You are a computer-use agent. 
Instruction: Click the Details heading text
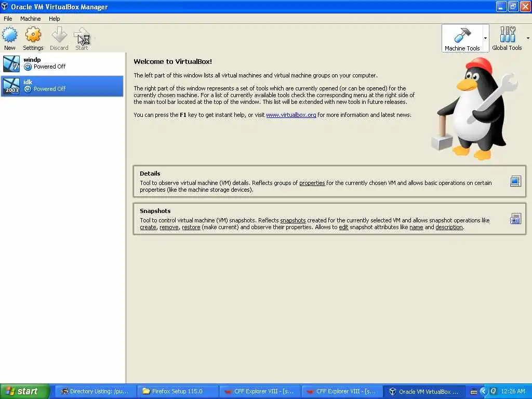point(150,174)
